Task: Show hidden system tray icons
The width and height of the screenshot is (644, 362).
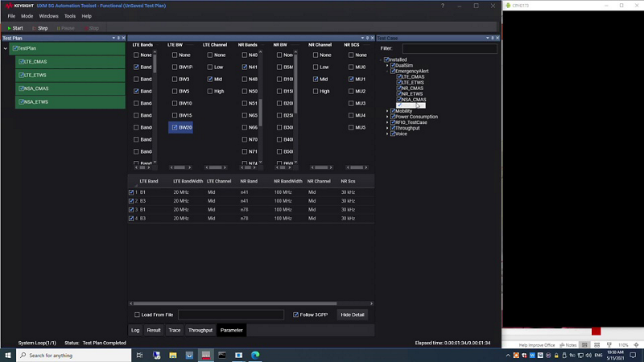Action: pyautogui.click(x=508, y=356)
